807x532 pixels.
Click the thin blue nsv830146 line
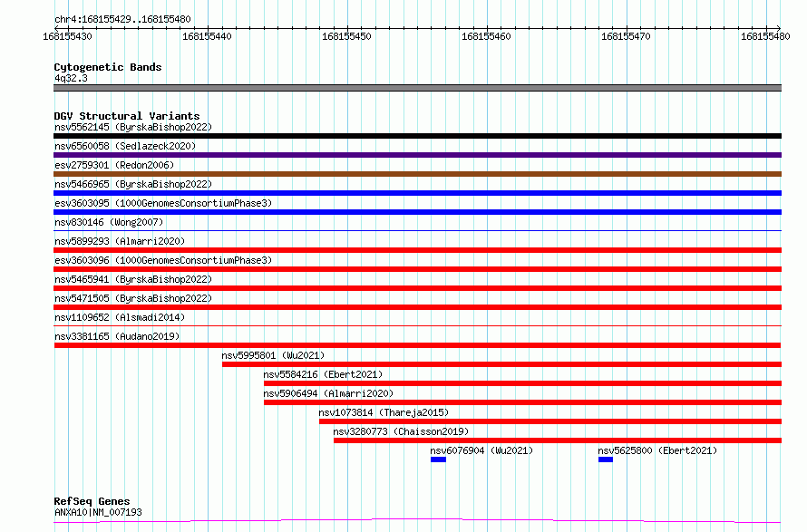coord(417,230)
